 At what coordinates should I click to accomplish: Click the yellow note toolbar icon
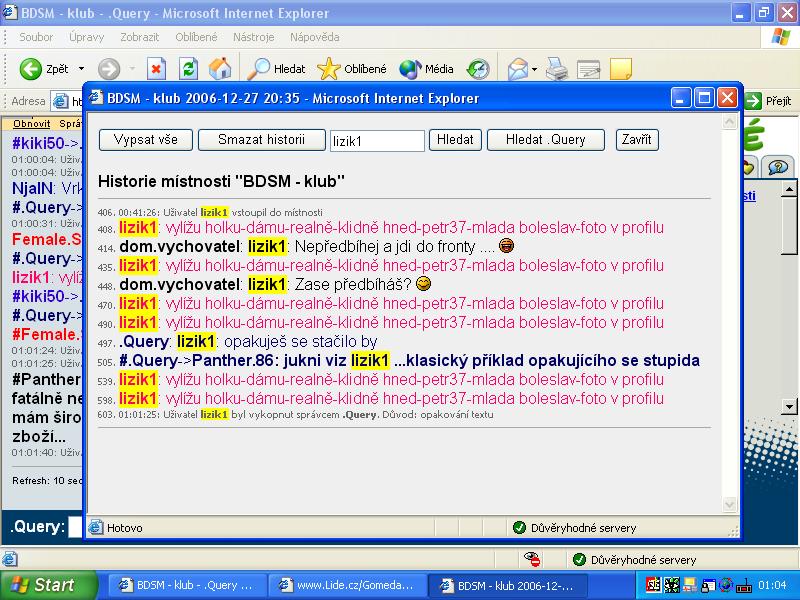(621, 69)
